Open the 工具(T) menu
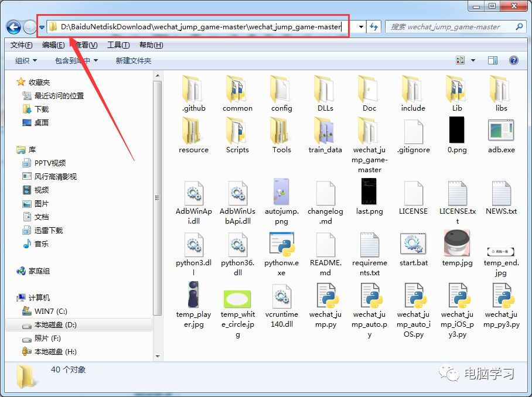 point(118,45)
